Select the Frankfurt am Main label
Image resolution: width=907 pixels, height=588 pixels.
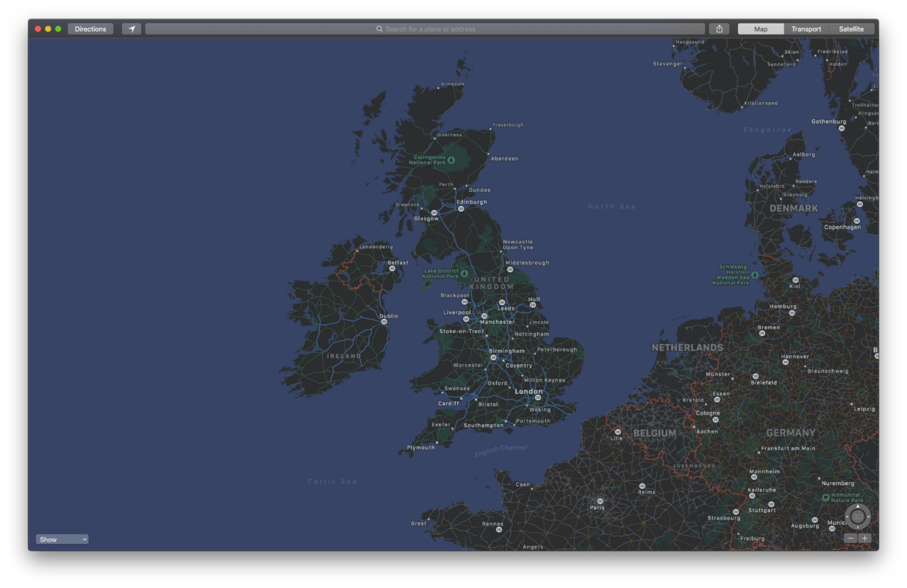click(x=789, y=448)
